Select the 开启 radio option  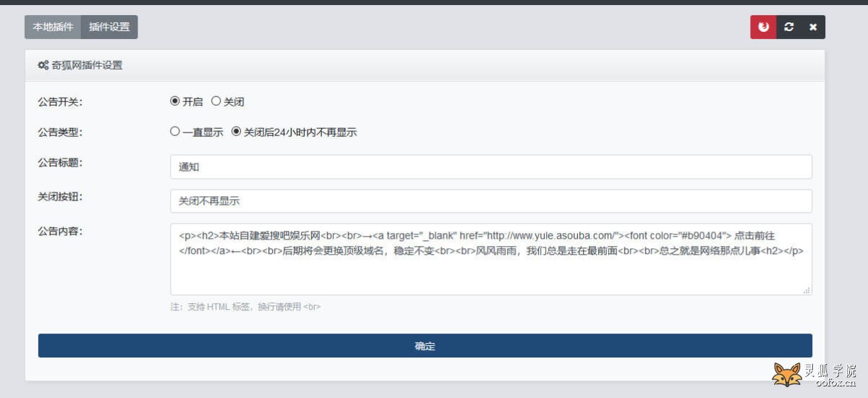click(x=174, y=101)
